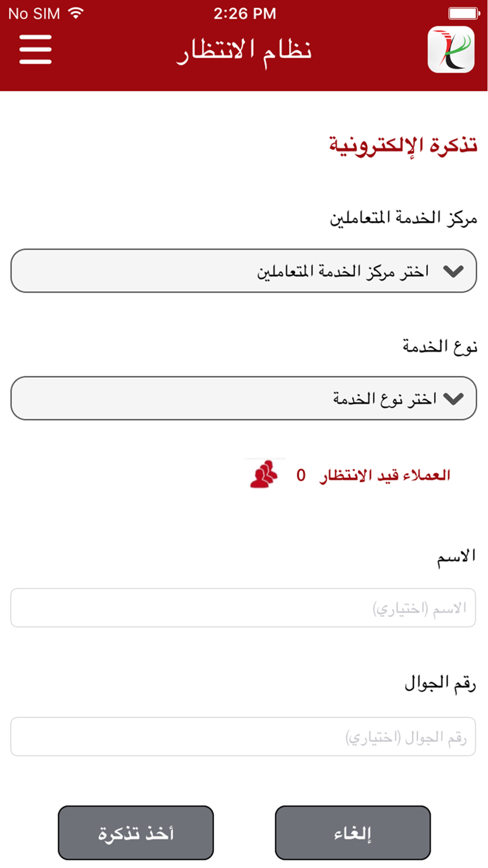Expand the اختر نوع الخدمة dropdown
The image size is (488, 868).
(244, 398)
